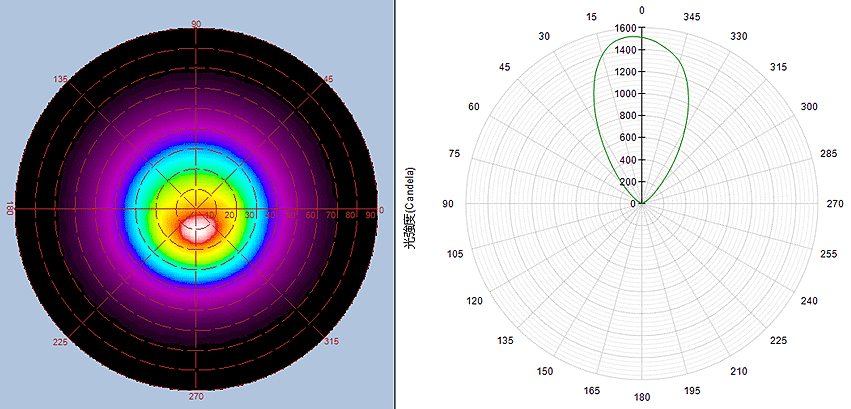The image size is (851, 409).
Task: Click the 195 degree angle label
Action: pyautogui.click(x=694, y=390)
